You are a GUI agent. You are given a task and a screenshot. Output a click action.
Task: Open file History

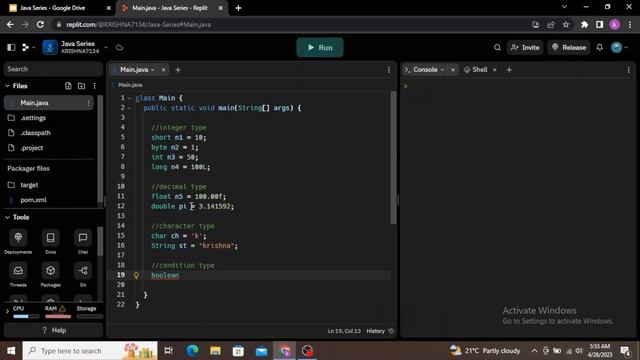point(380,331)
